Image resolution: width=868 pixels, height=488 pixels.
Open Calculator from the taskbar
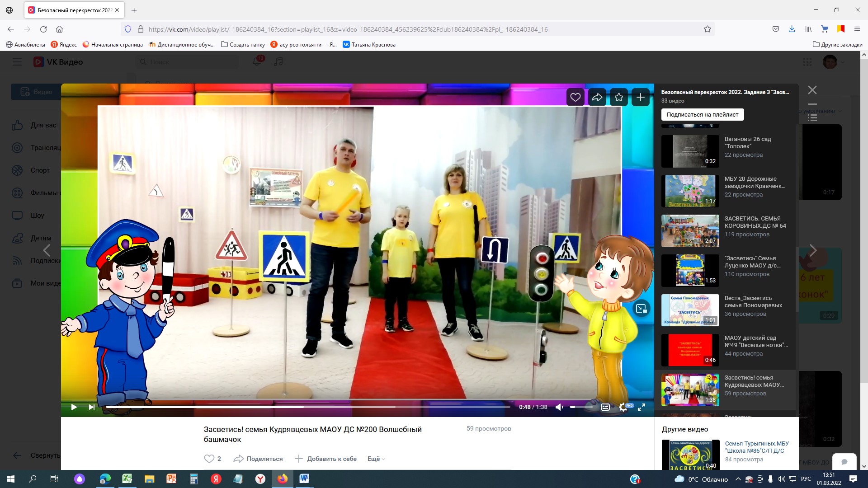point(193,479)
